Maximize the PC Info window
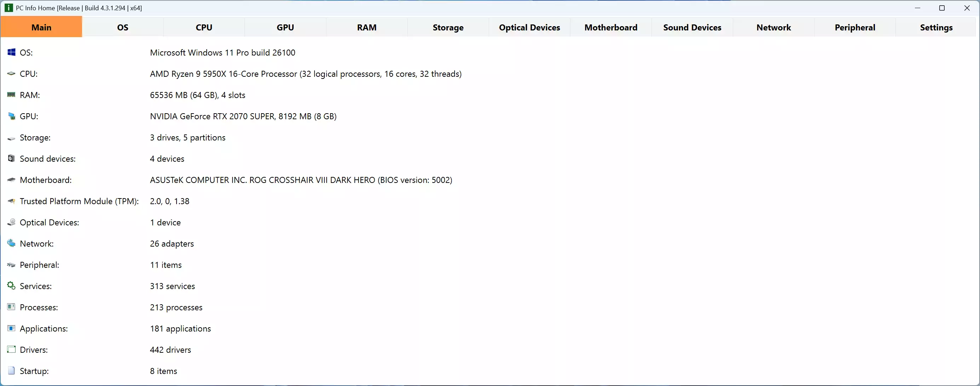The image size is (980, 386). [942, 8]
